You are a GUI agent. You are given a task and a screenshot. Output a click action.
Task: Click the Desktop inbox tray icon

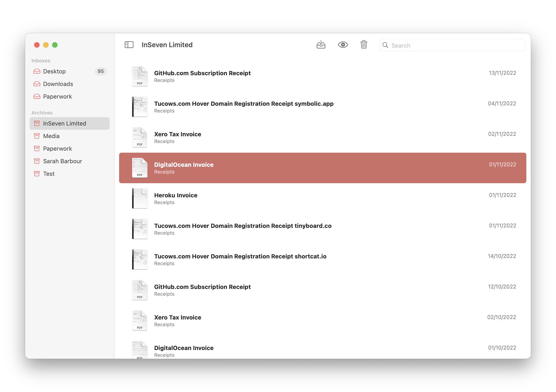37,71
